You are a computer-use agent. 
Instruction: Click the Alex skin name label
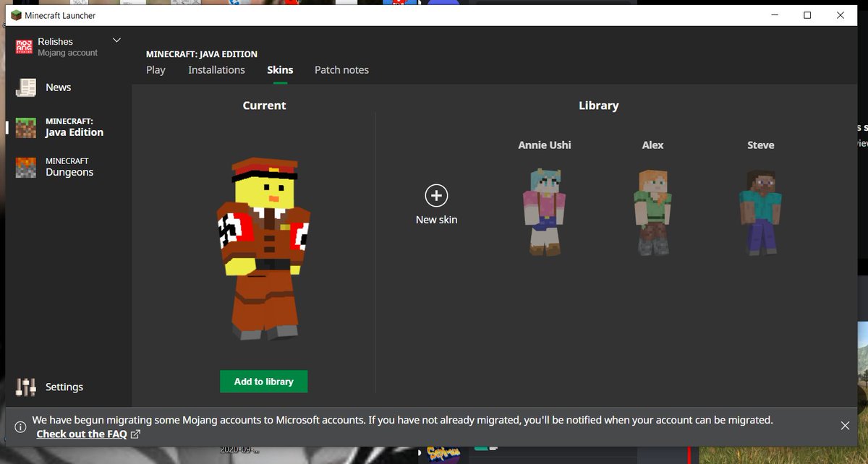(652, 145)
